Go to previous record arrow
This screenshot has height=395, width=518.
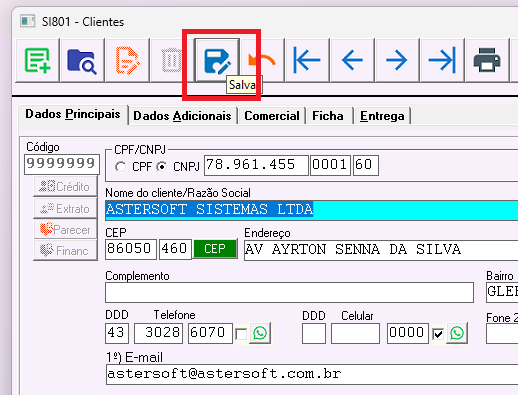pyautogui.click(x=352, y=60)
